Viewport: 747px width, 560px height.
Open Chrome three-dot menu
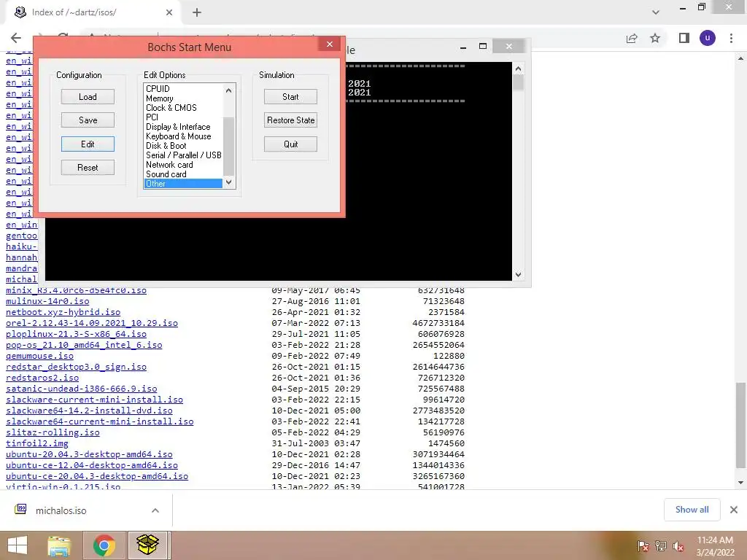[x=731, y=38]
